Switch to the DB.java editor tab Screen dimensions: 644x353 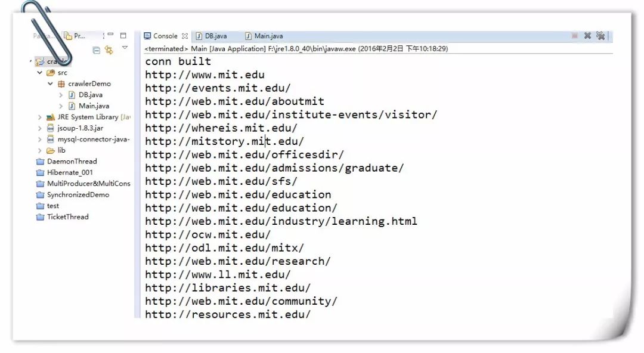215,36
